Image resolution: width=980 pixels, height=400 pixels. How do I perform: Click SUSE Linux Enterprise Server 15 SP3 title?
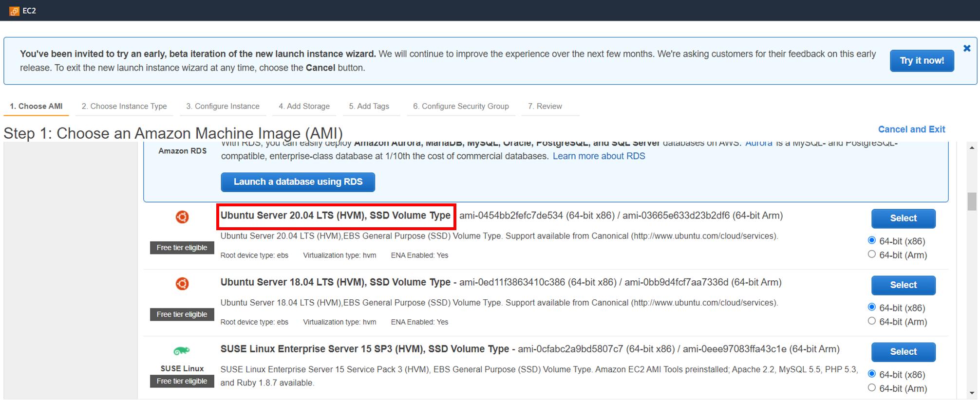click(365, 349)
